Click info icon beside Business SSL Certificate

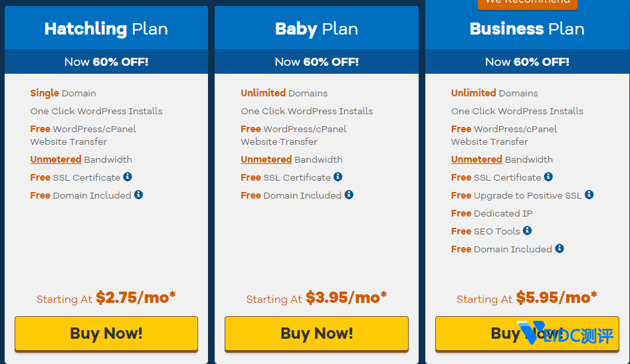coord(548,177)
